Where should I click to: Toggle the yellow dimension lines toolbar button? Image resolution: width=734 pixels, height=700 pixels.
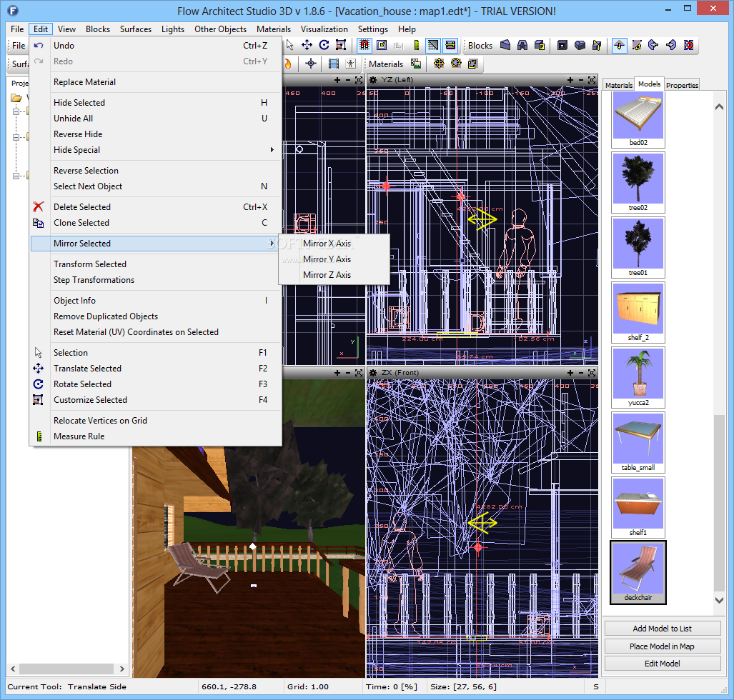pyautogui.click(x=450, y=45)
